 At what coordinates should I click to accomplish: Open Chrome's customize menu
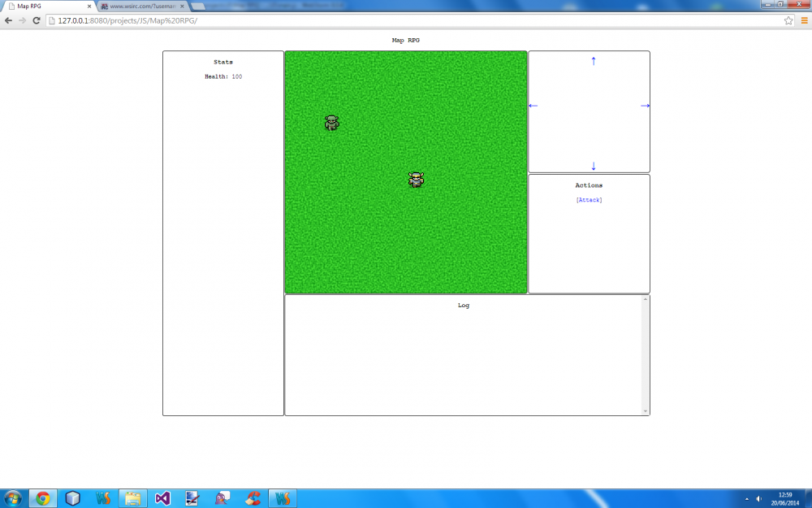pos(804,20)
